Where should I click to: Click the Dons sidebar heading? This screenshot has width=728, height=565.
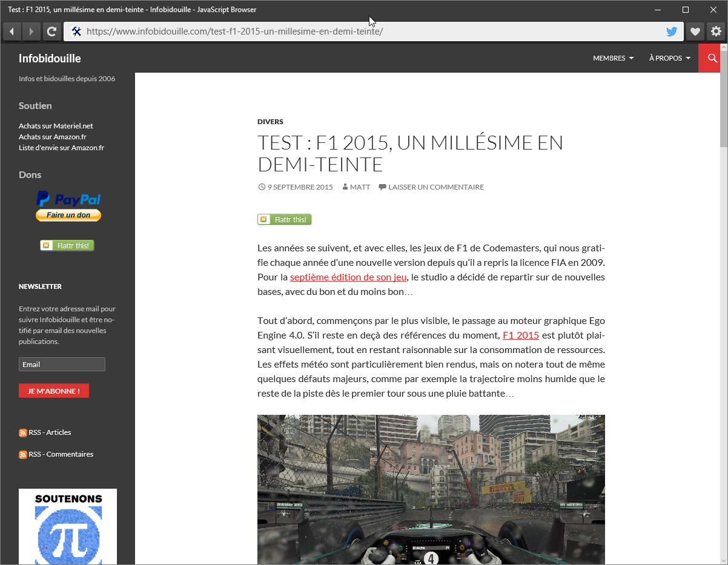(30, 174)
